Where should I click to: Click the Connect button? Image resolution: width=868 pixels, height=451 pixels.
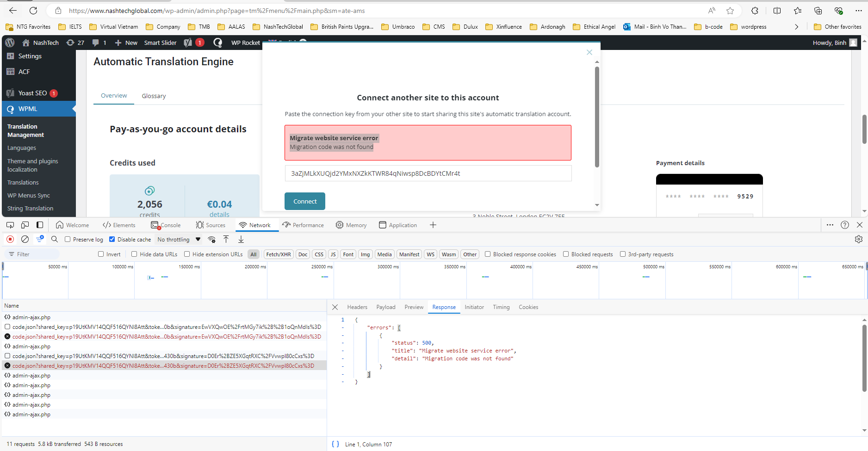click(x=305, y=201)
